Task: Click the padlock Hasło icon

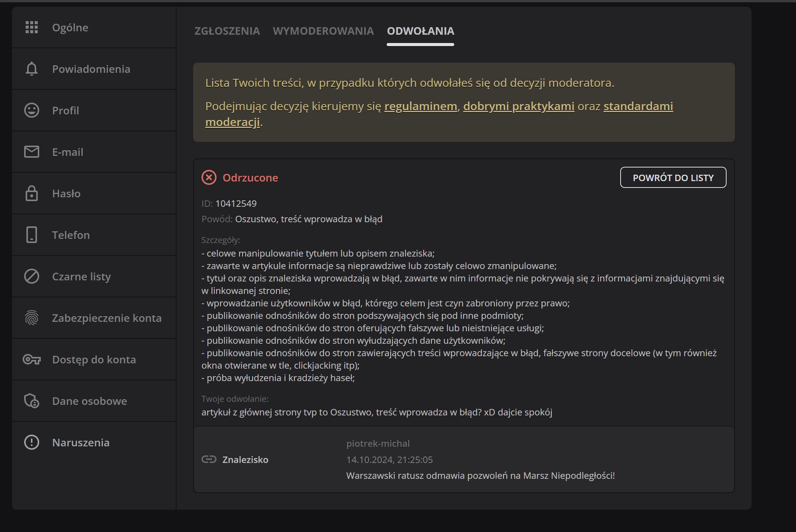Action: (32, 193)
